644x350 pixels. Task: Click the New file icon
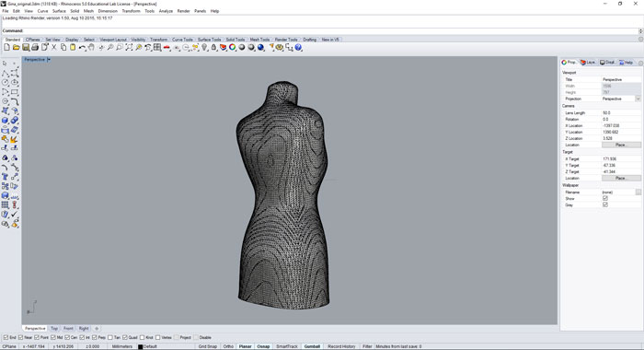(x=6, y=48)
